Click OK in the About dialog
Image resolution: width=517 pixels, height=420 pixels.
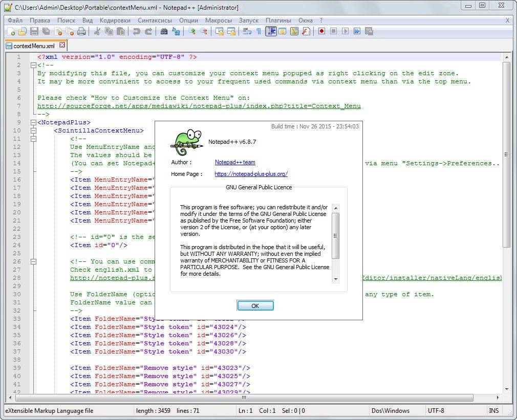[255, 306]
